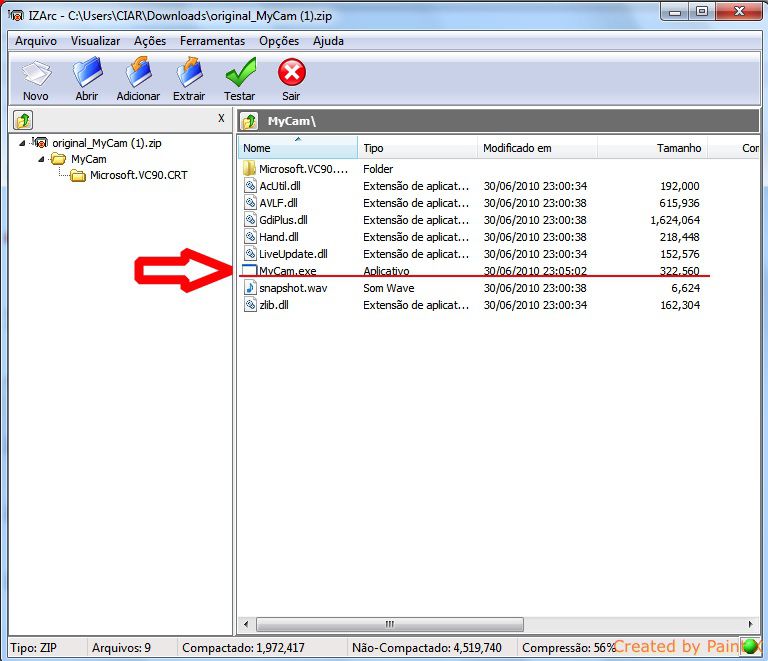The image size is (768, 661).
Task: Open an archive with Abrir icon
Action: (87, 77)
